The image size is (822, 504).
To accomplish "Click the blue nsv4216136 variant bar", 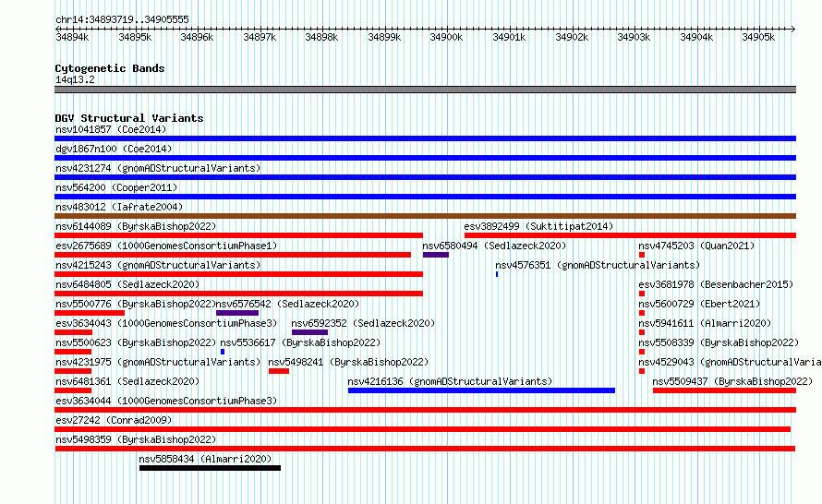I will 481,390.
